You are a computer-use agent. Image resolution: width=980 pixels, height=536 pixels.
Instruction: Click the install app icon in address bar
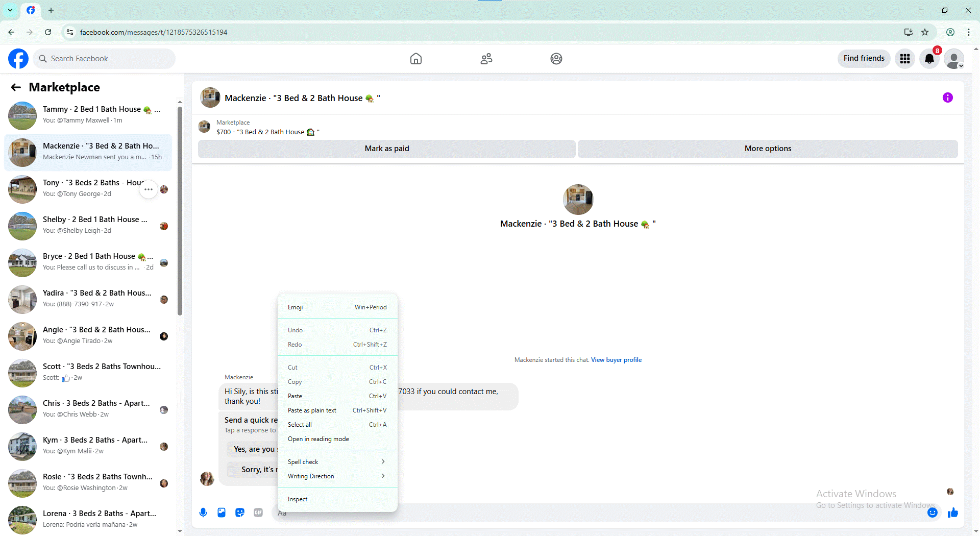point(909,32)
